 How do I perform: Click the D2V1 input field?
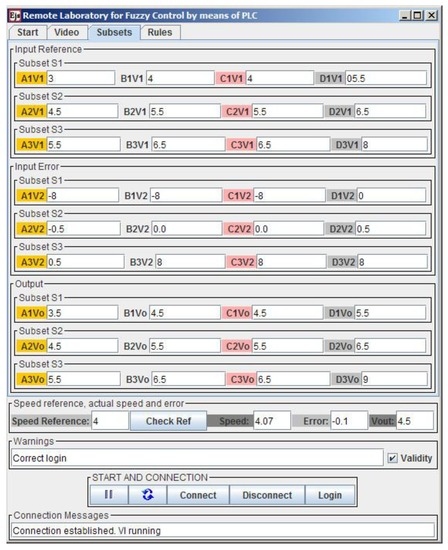click(x=390, y=111)
